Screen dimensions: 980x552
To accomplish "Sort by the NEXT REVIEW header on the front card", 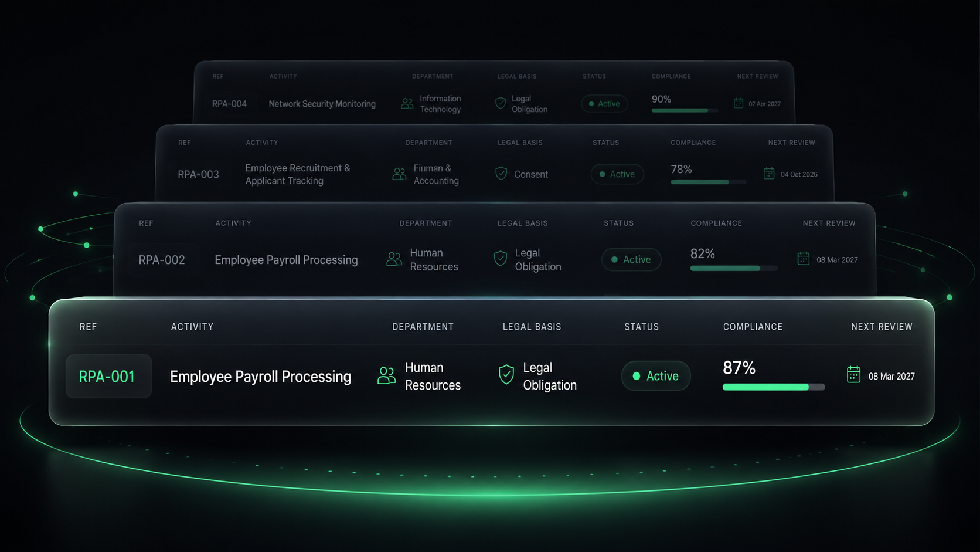I will pos(882,327).
